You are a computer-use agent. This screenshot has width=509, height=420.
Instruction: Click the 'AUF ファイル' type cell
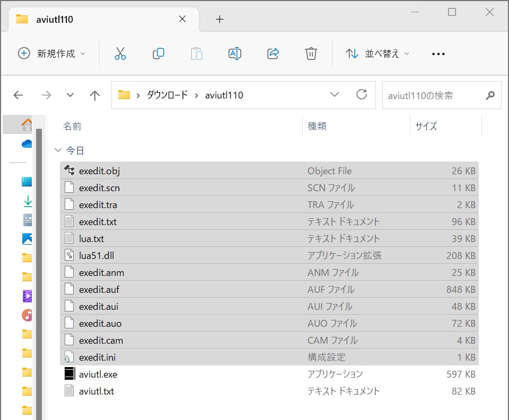pos(331,289)
